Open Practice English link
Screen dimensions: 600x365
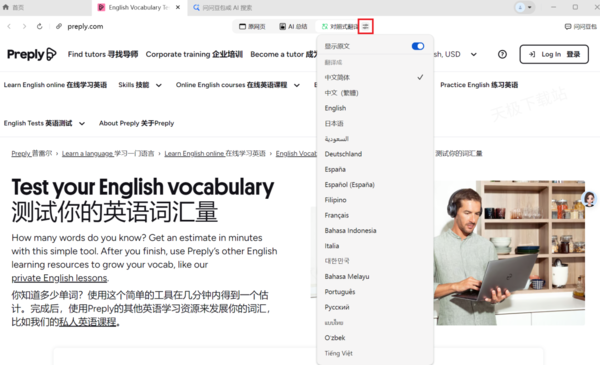click(479, 85)
